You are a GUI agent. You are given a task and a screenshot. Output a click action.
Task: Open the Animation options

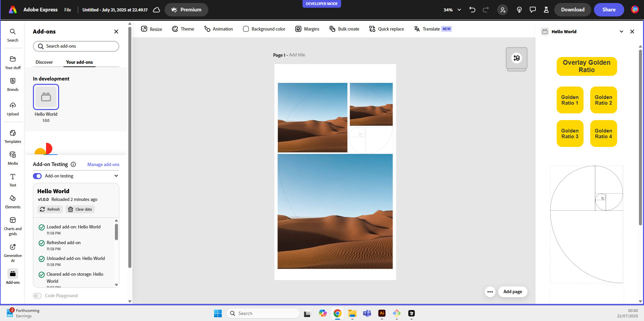218,29
